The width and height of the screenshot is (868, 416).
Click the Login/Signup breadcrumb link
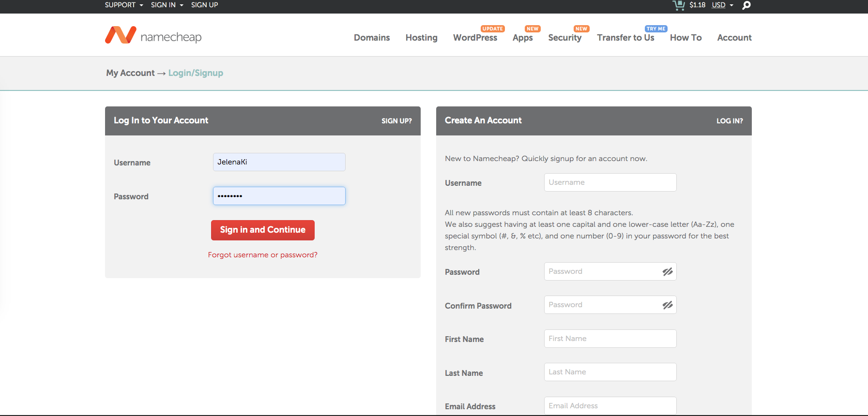click(x=196, y=73)
